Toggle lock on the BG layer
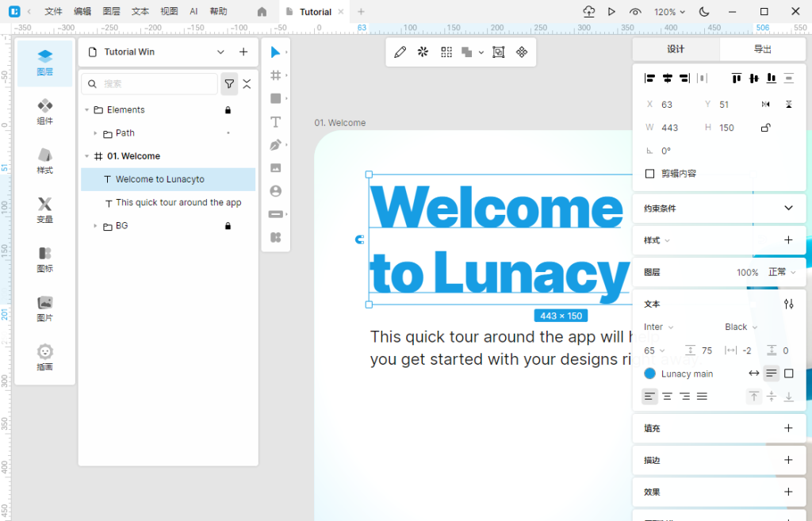 (x=228, y=226)
